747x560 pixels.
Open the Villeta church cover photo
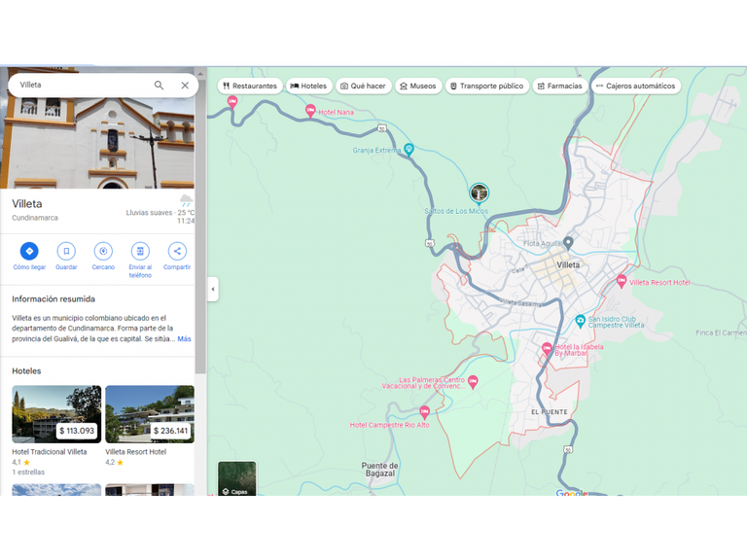click(x=97, y=143)
